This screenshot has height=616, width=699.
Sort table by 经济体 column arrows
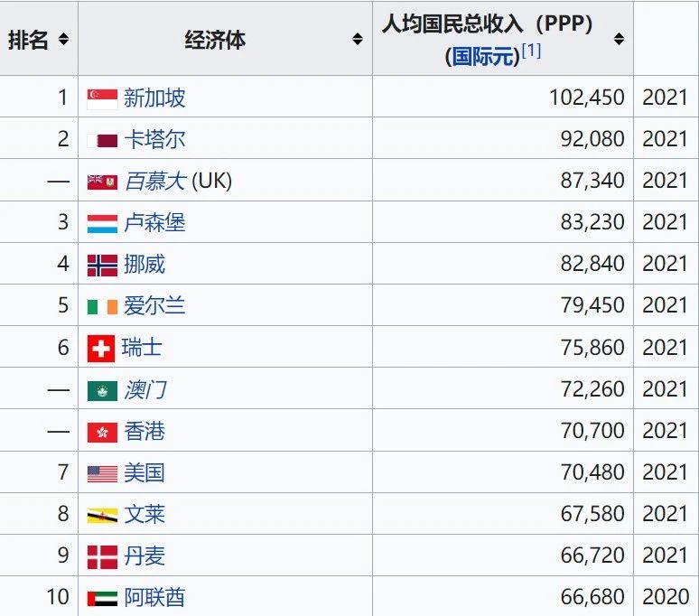358,39
